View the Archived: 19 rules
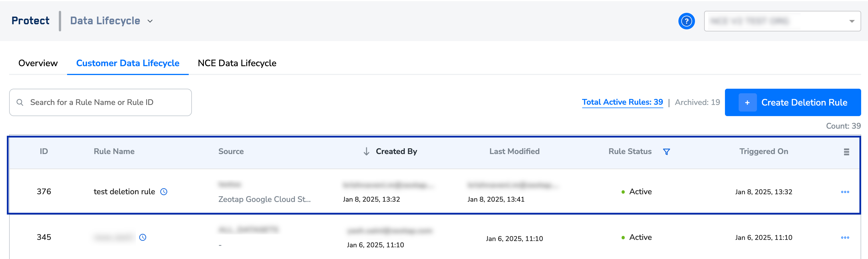Image resolution: width=868 pixels, height=259 pixels. point(697,102)
